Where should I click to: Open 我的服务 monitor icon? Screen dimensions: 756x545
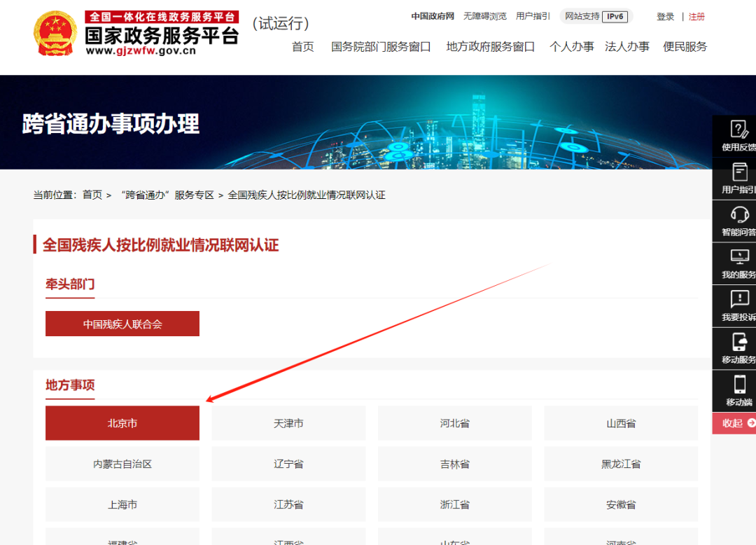[739, 256]
